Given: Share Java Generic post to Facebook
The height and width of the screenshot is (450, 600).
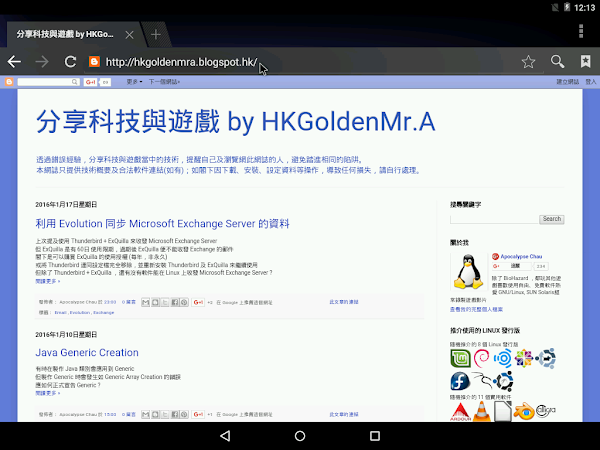Looking at the screenshot, I should pos(174,414).
